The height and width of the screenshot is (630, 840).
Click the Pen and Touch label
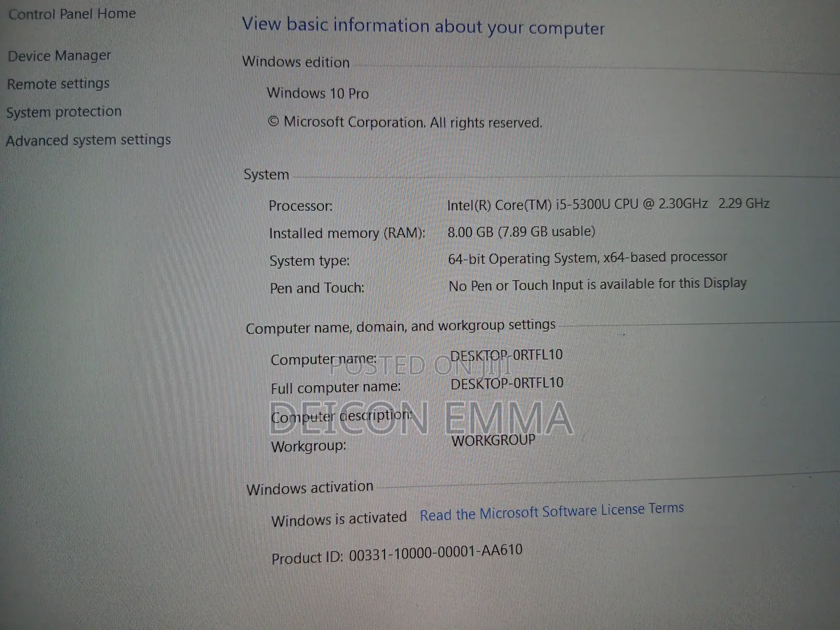tap(317, 288)
